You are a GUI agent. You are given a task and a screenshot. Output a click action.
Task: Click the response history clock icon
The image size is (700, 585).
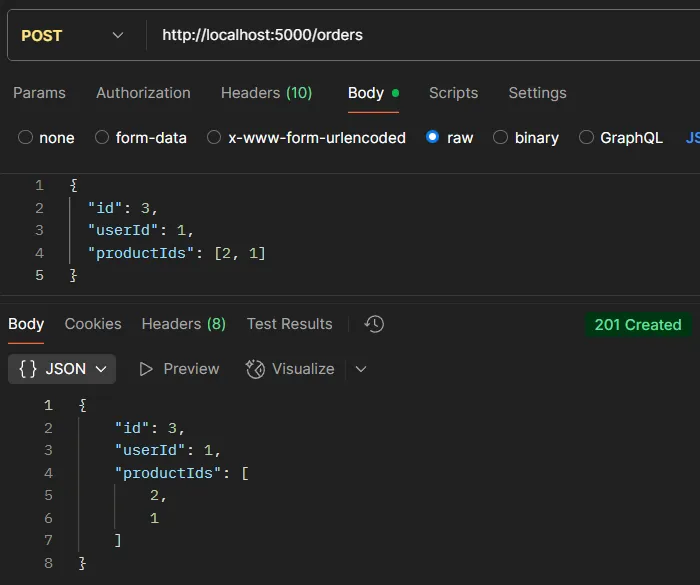tap(374, 324)
